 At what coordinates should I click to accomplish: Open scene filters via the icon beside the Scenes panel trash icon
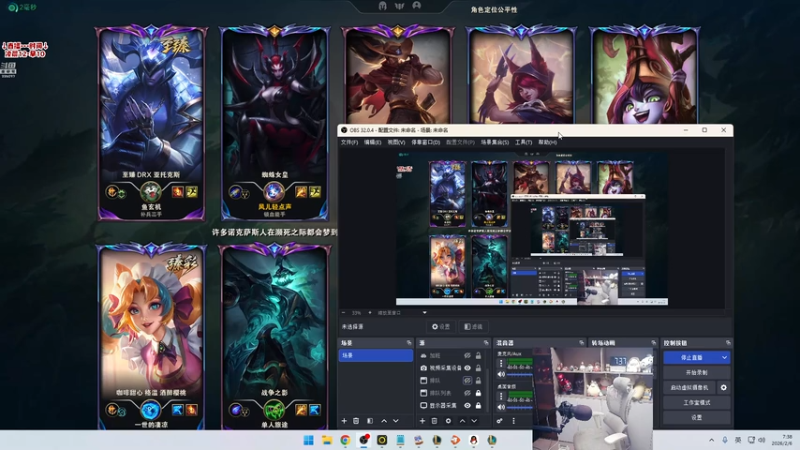[370, 421]
